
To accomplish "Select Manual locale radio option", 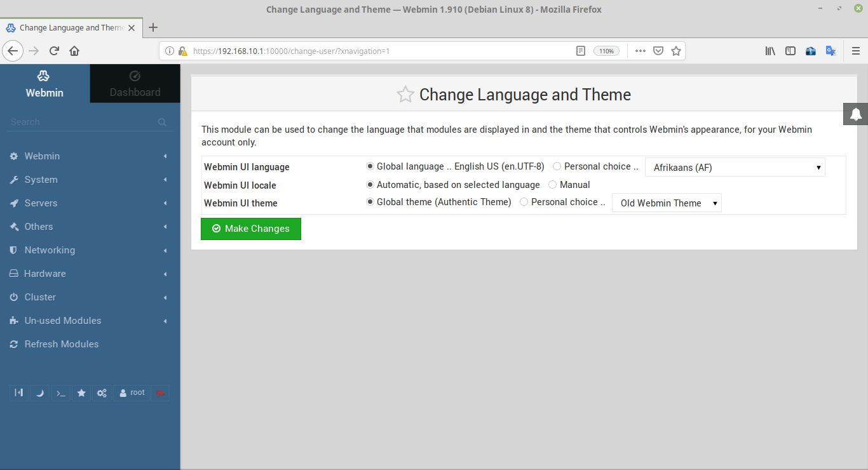I will click(552, 185).
